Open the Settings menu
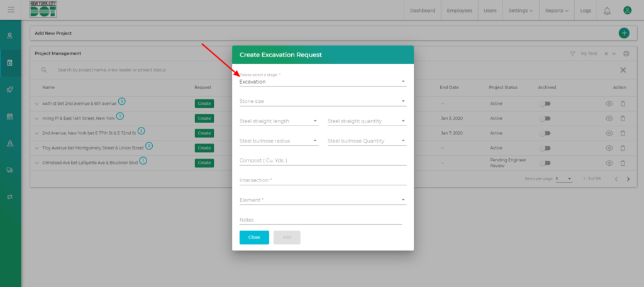The image size is (644, 287). 520,11
